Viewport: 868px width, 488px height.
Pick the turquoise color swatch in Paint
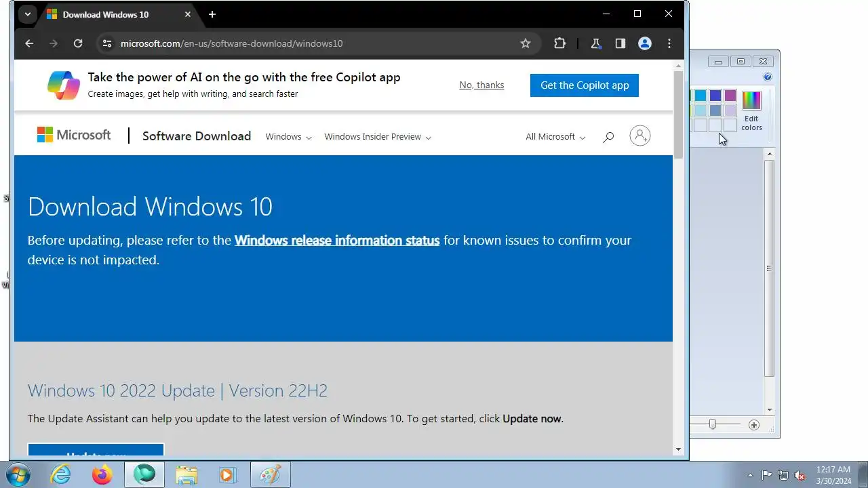[x=701, y=96]
